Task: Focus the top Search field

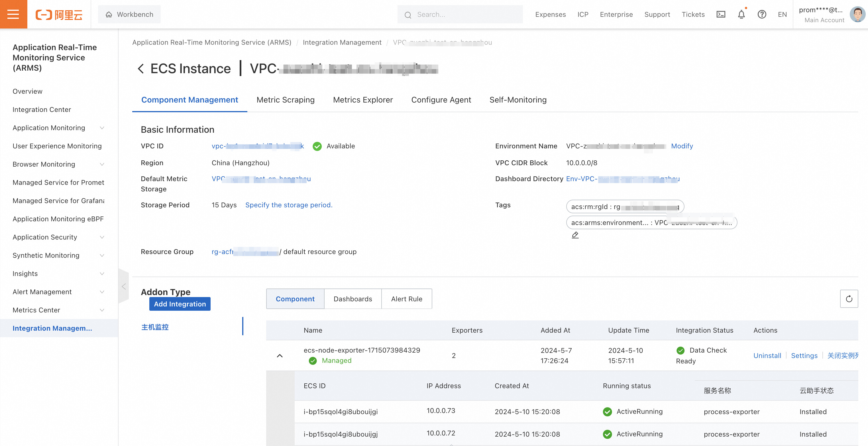Action: click(x=460, y=15)
